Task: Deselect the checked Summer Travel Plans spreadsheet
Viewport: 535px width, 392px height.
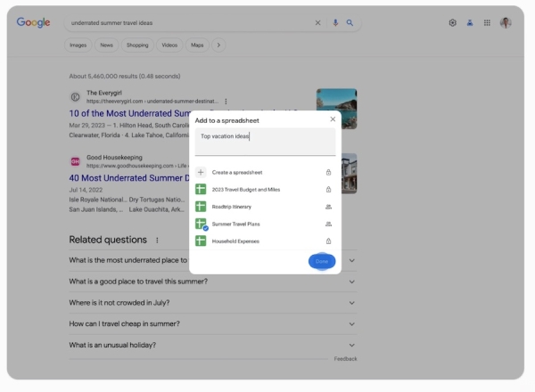Action: click(x=202, y=225)
